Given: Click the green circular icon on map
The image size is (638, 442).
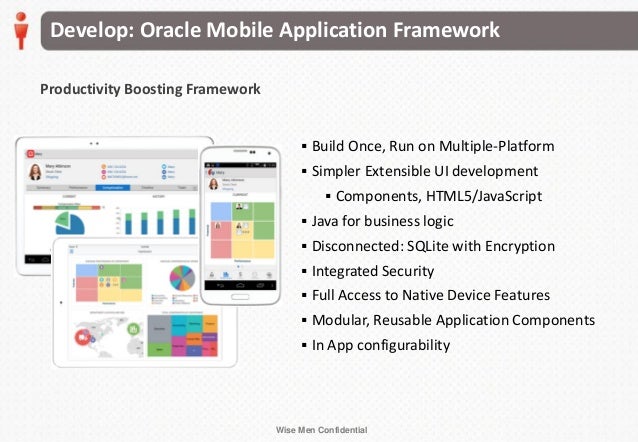Looking at the screenshot, I should tap(134, 329).
